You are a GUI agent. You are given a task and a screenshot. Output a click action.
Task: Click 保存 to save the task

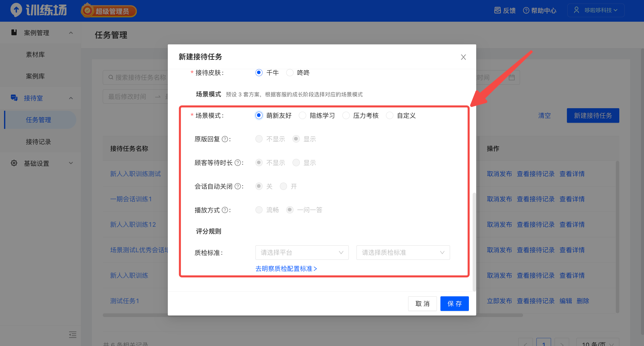(x=455, y=304)
